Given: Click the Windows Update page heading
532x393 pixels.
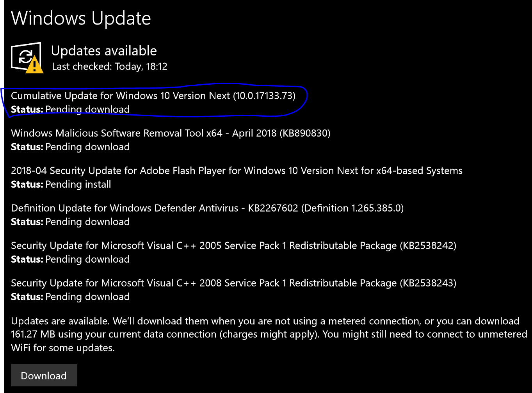Looking at the screenshot, I should 81,18.
